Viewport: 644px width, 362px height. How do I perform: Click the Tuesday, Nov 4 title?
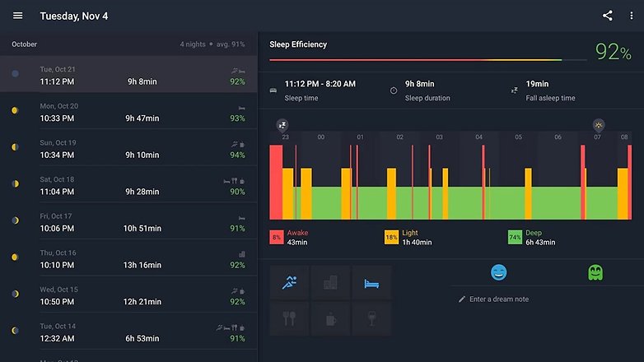tap(74, 16)
